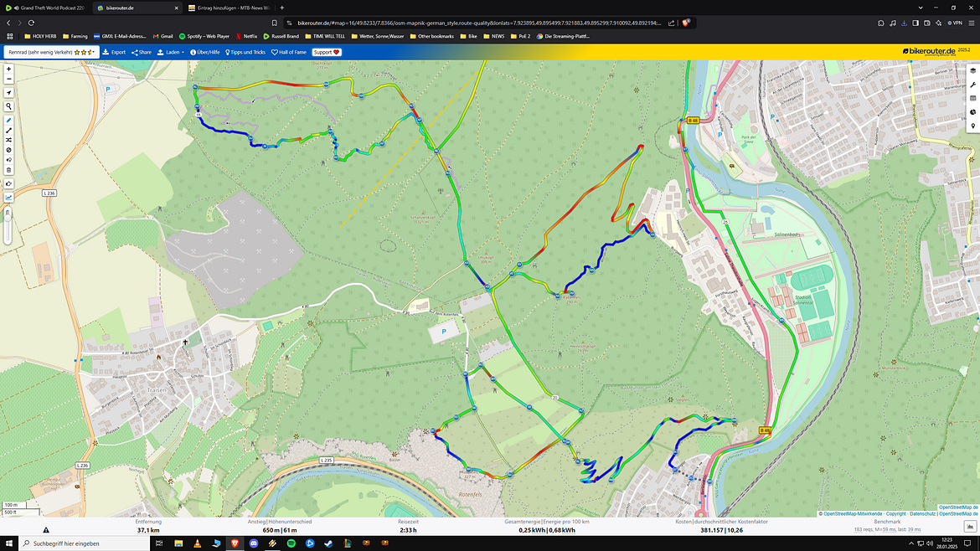Switch to Eintrag hinzufügen MTB-News tab
Image resolution: width=980 pixels, height=551 pixels.
click(x=229, y=8)
